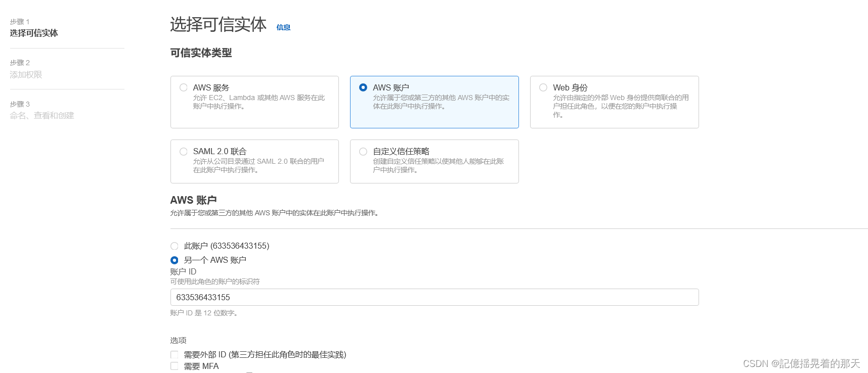Viewport: 868px width, 373px height.
Task: Choose the Web 身份 radio option
Action: click(x=543, y=87)
